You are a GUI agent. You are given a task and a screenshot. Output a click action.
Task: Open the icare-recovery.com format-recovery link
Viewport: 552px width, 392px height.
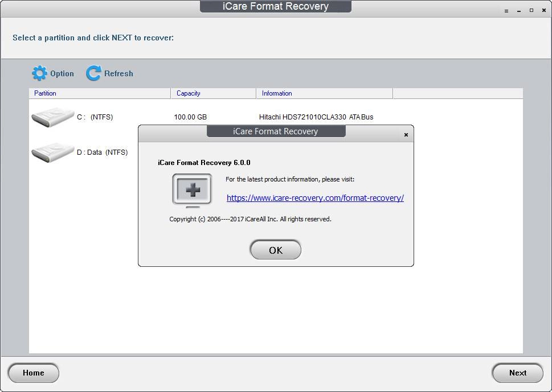(315, 198)
